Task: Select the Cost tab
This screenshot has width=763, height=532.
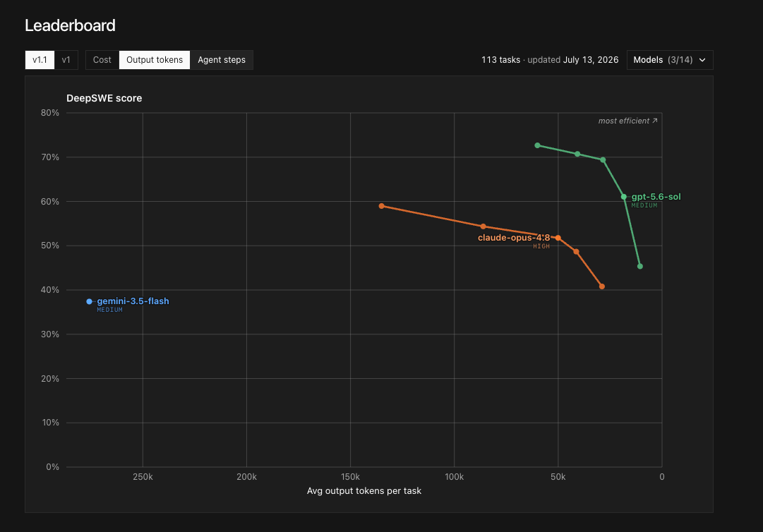Action: coord(102,60)
